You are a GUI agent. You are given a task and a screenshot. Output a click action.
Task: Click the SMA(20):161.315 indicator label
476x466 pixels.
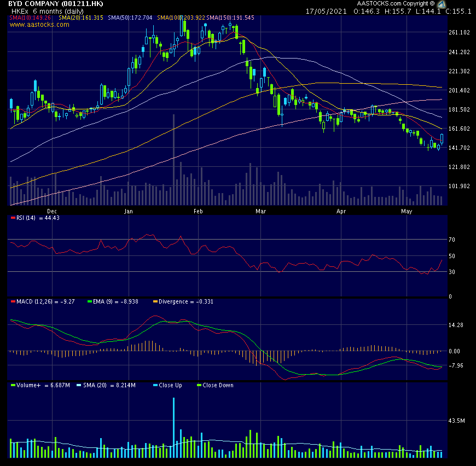[81, 18]
